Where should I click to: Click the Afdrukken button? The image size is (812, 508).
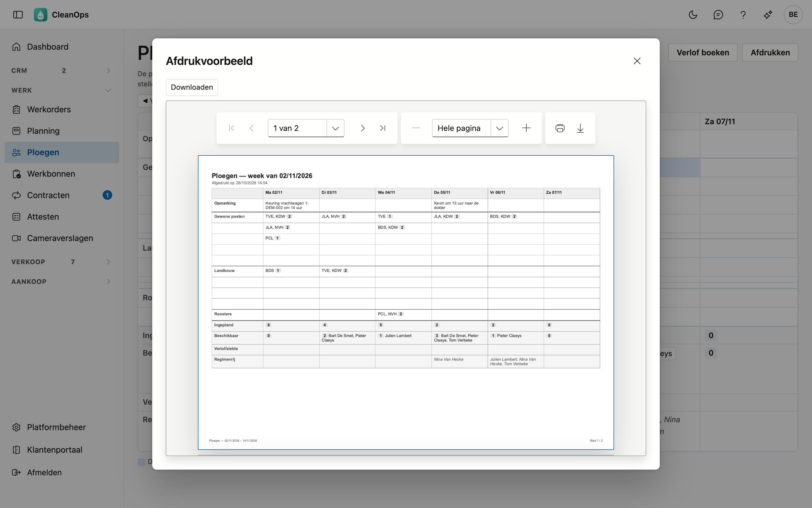coord(770,52)
